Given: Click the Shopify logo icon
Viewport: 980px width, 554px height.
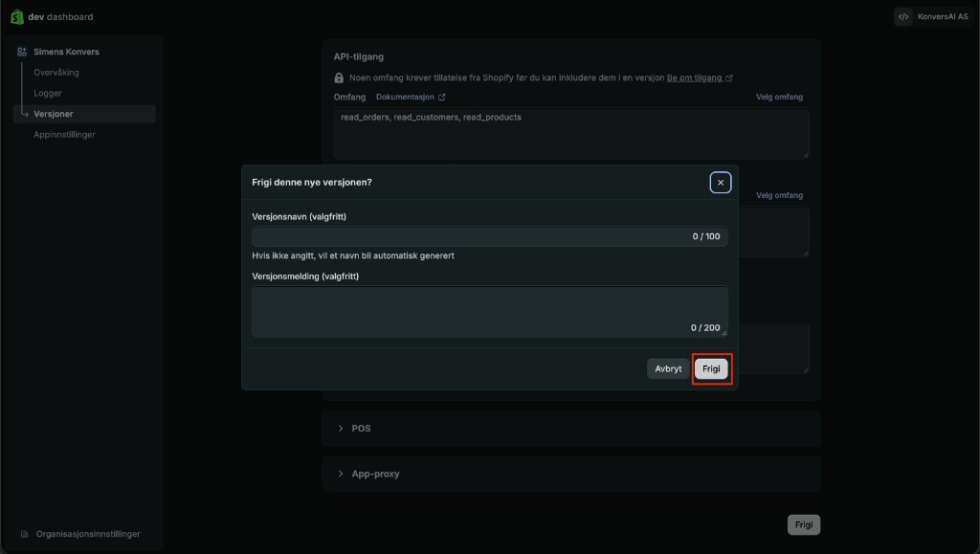Looking at the screenshot, I should coord(17,17).
